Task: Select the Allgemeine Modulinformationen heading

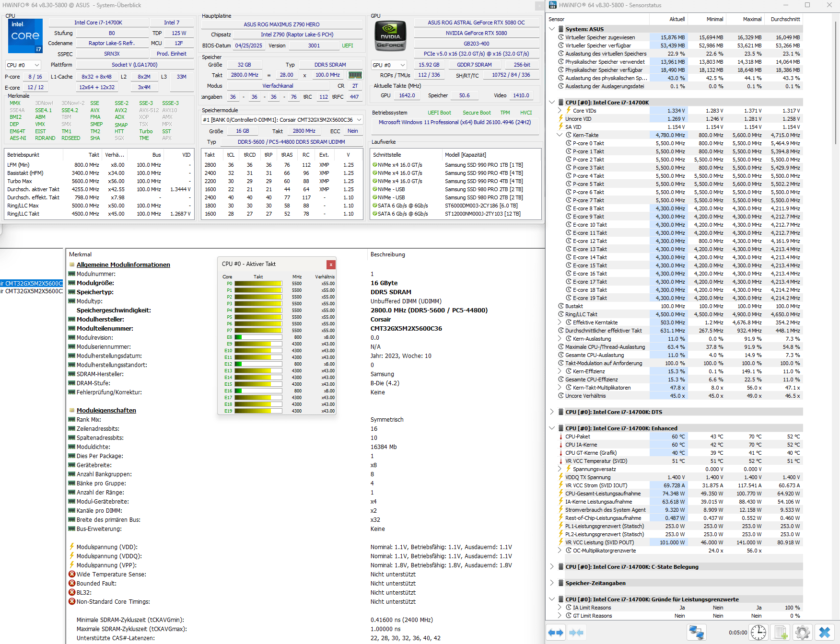Action: pos(123,265)
